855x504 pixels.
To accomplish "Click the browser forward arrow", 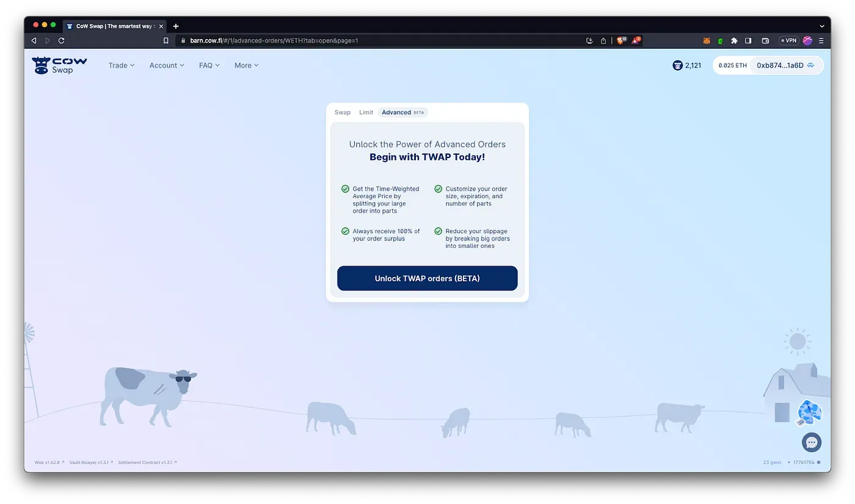I will (x=48, y=40).
